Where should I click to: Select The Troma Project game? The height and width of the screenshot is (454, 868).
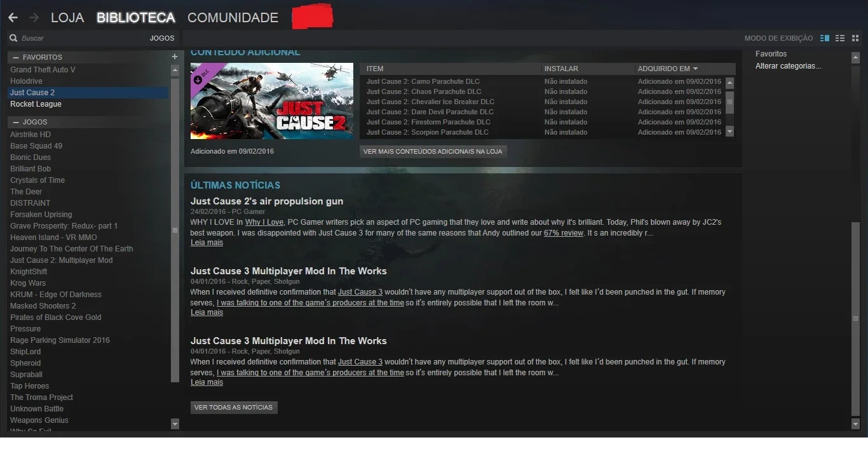click(x=41, y=397)
